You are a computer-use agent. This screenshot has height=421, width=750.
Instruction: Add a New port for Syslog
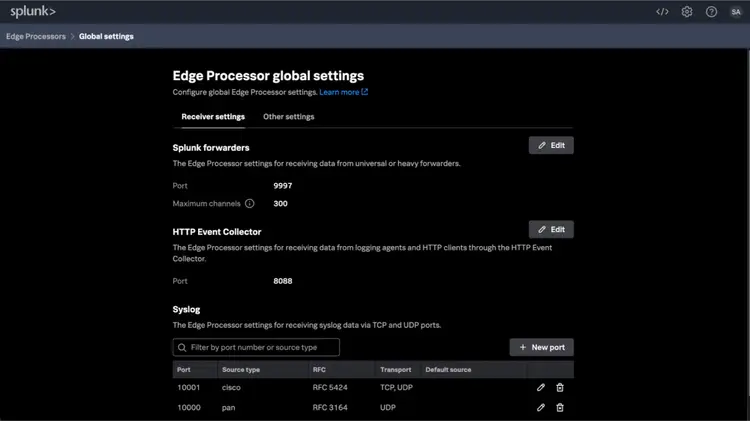point(541,348)
